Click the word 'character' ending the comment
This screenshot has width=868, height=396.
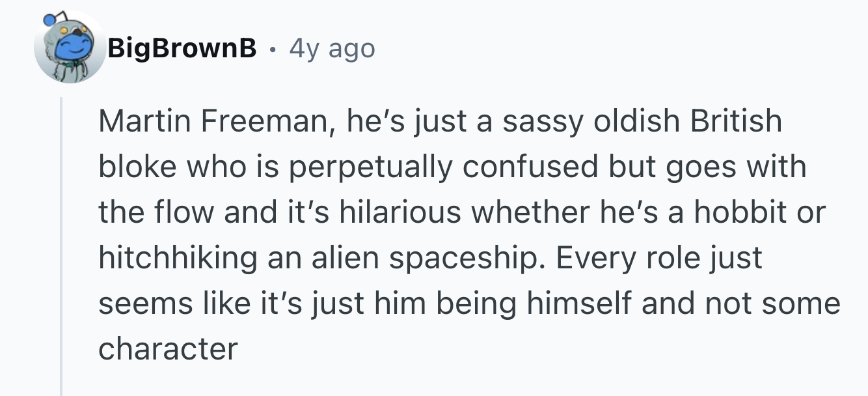(169, 349)
